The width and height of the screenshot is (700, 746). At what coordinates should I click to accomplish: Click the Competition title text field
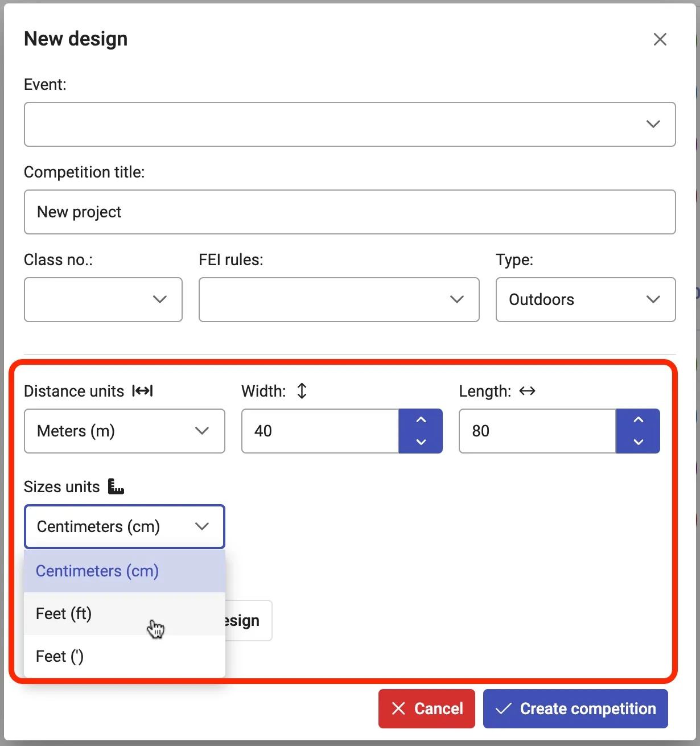click(x=349, y=212)
